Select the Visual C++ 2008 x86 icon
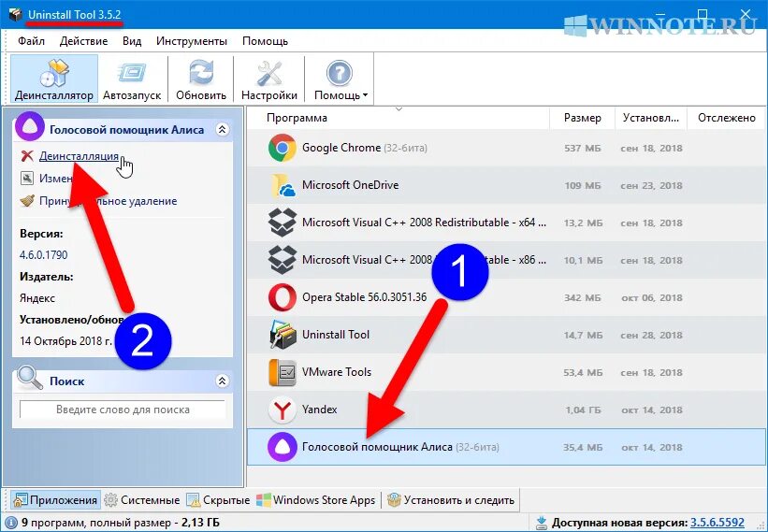 [283, 260]
